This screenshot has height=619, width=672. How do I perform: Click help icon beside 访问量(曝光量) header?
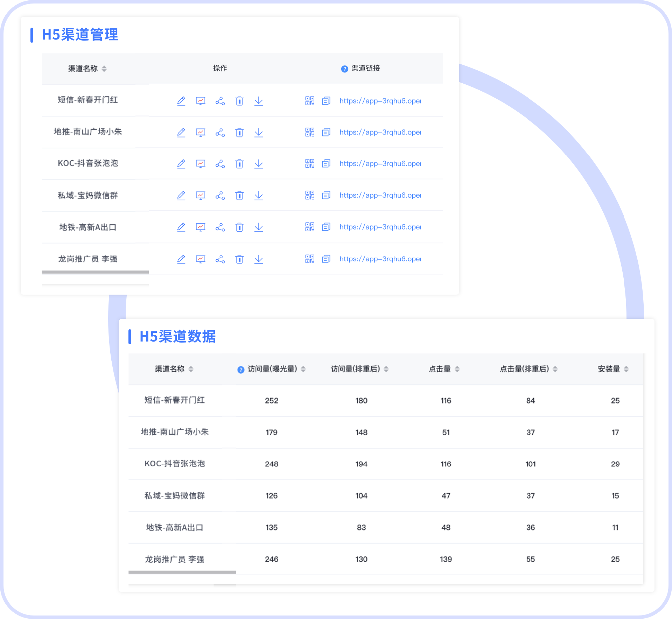tap(240, 370)
